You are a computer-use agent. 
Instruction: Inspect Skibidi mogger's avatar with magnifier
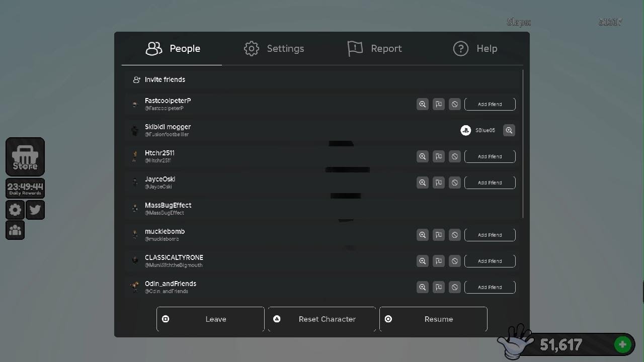tap(509, 130)
